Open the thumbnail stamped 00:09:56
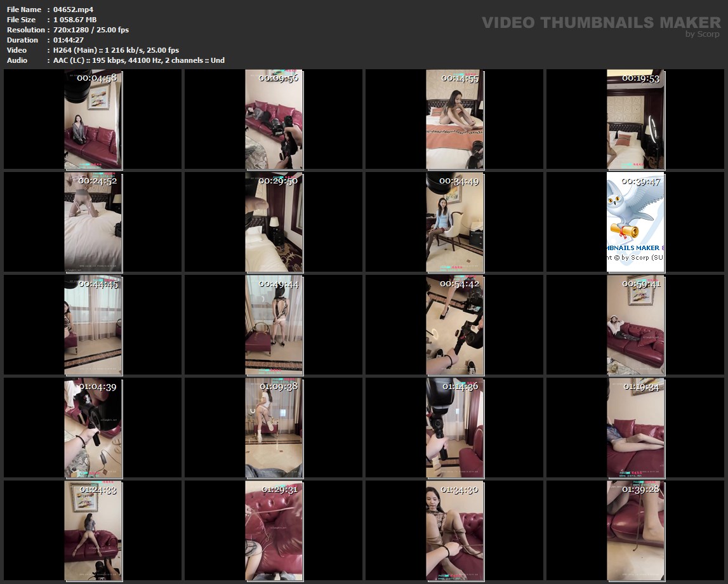 pyautogui.click(x=274, y=119)
